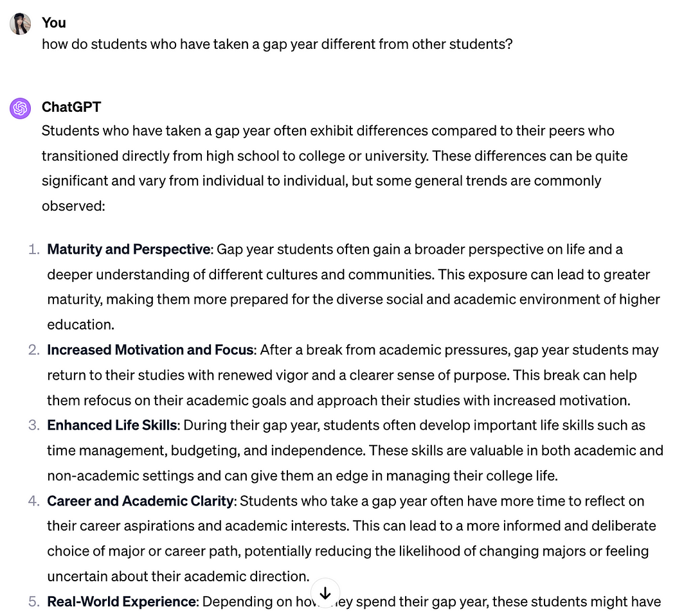
Task: Click the "Real-World Experience" bold heading
Action: (x=122, y=602)
